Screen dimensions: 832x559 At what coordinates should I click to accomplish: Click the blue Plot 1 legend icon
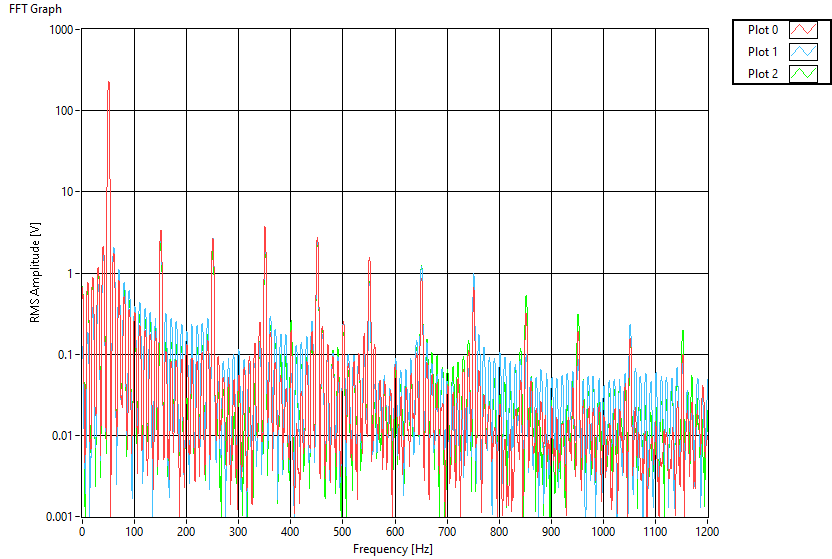pos(803,52)
